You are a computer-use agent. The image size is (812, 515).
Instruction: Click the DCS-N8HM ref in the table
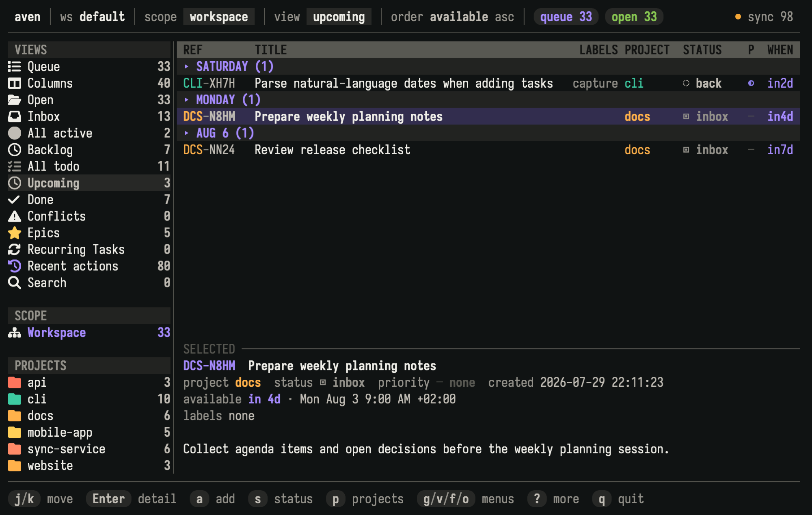pos(209,116)
